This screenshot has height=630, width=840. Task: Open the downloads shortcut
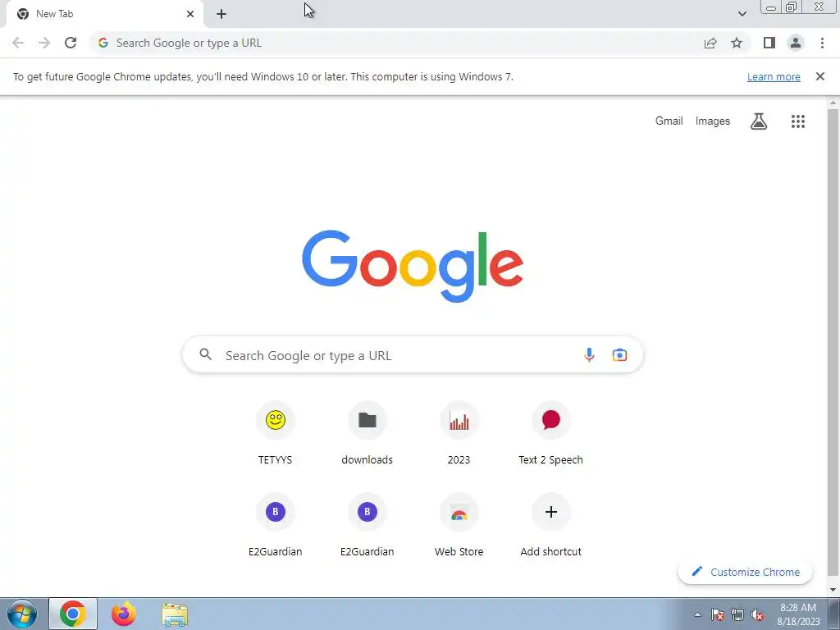pos(367,433)
